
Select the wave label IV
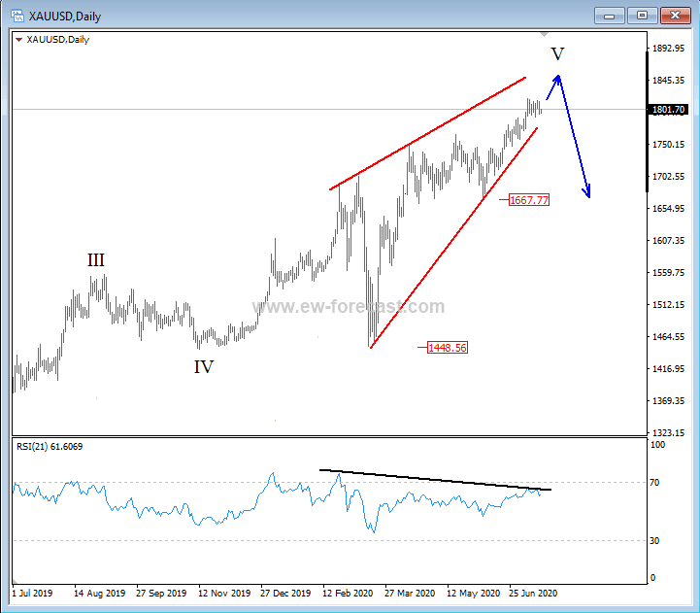204,367
